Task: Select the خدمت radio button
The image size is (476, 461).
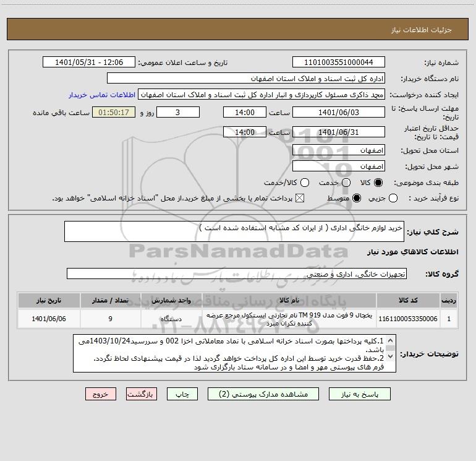Action: pos(346,183)
